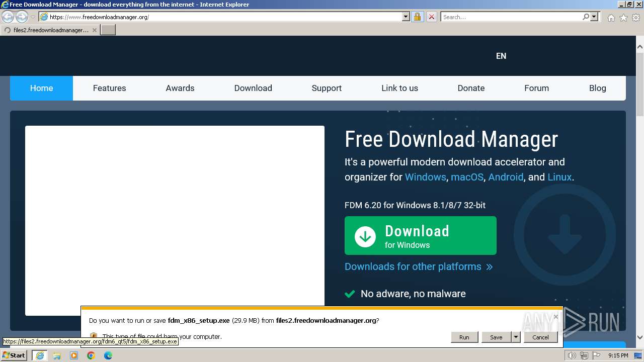Select the Home menu item
The width and height of the screenshot is (644, 362).
point(41,88)
